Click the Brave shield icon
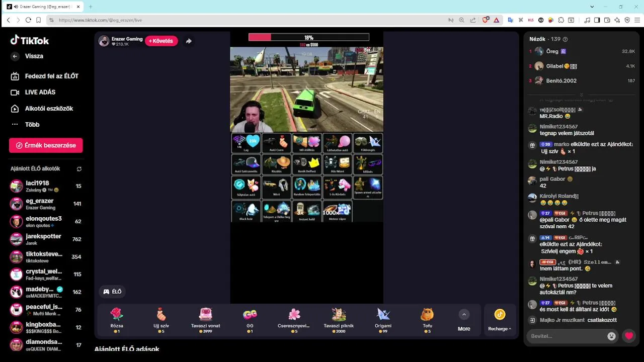The width and height of the screenshot is (644, 362). coord(486,20)
